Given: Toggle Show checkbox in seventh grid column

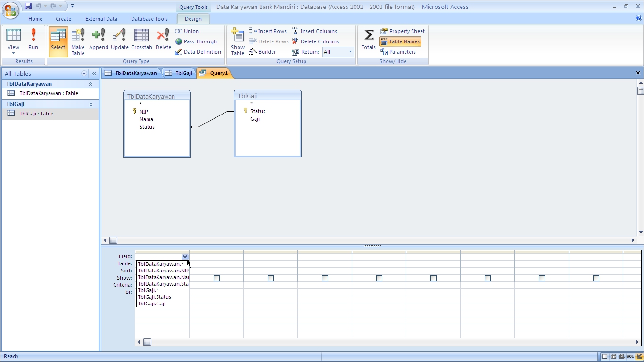Looking at the screenshot, I should coord(487,278).
